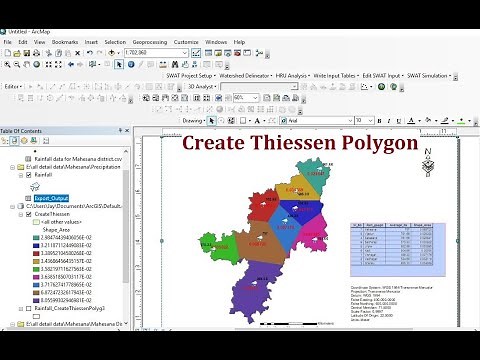
Task: Select the Rainfall data for Mahesana district.csv table
Action: tap(78, 159)
